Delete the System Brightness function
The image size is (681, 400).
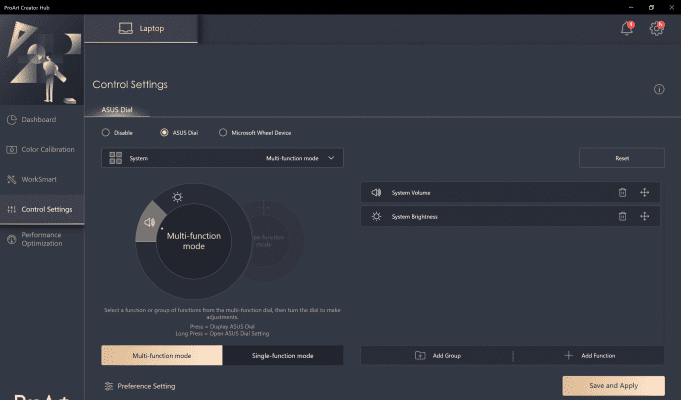tap(622, 216)
